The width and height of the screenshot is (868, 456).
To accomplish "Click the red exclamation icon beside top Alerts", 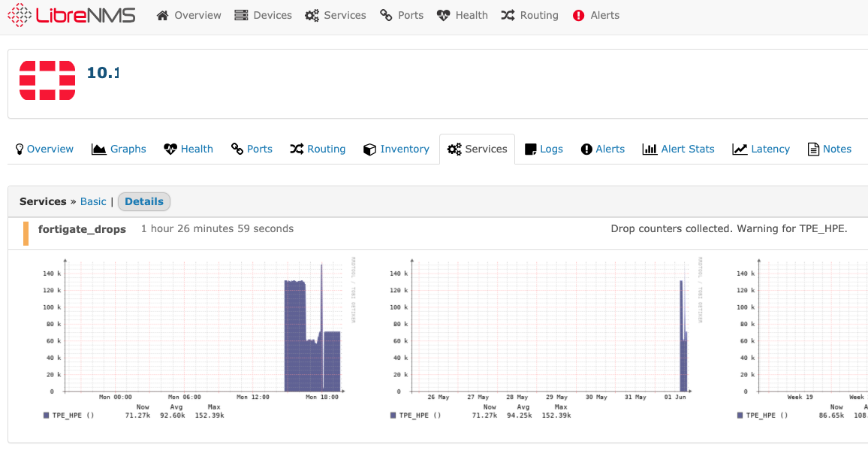I will coord(578,16).
